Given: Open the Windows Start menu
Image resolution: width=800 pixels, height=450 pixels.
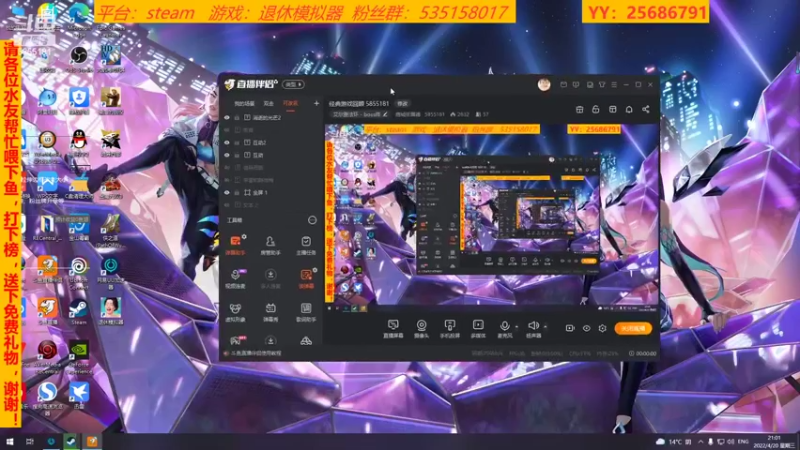Looking at the screenshot, I should pos(9,441).
